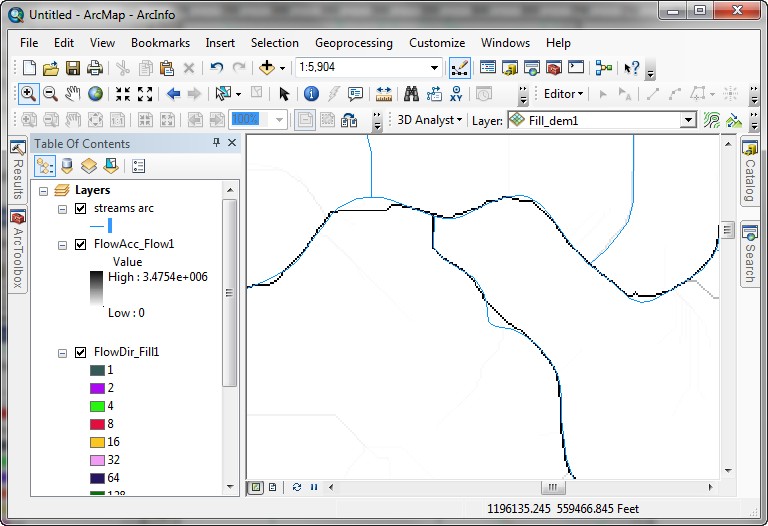Save the map document

click(x=73, y=68)
